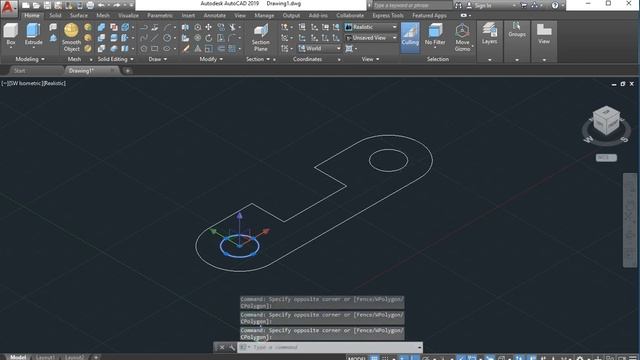Viewport: 640px width, 360px height.
Task: Click the Save icon in quick access toolbar
Action: click(x=47, y=5)
